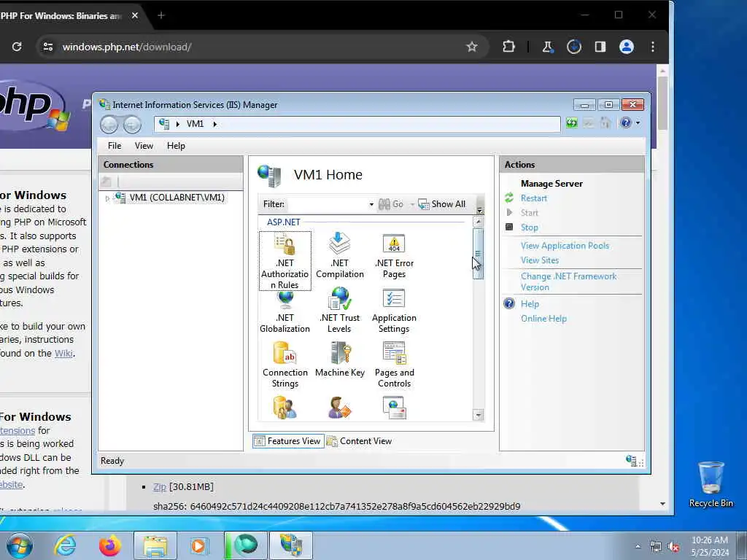Click Stop in Manage Server actions

[x=530, y=227]
